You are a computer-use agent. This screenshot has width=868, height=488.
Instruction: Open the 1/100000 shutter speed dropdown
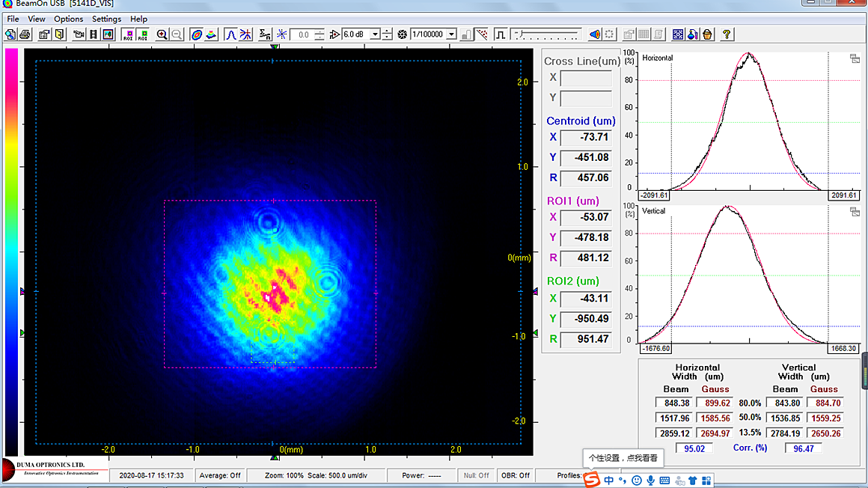tap(452, 34)
